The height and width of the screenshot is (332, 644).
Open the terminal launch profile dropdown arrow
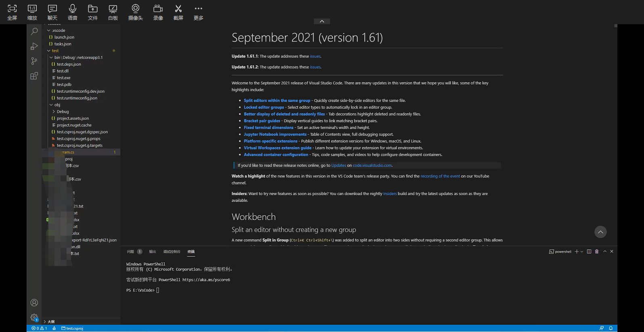(582, 252)
